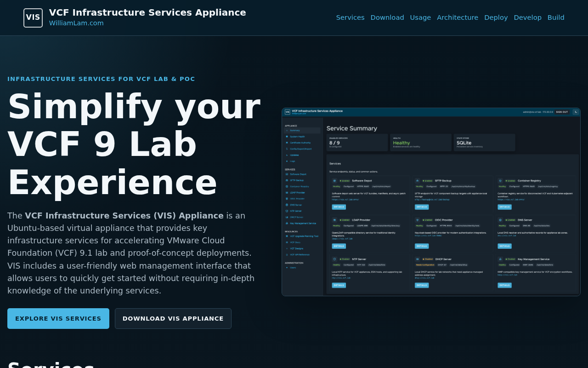Click the Download VIS Appliance button
Screen dimensions: 588x368
[x=173, y=318]
